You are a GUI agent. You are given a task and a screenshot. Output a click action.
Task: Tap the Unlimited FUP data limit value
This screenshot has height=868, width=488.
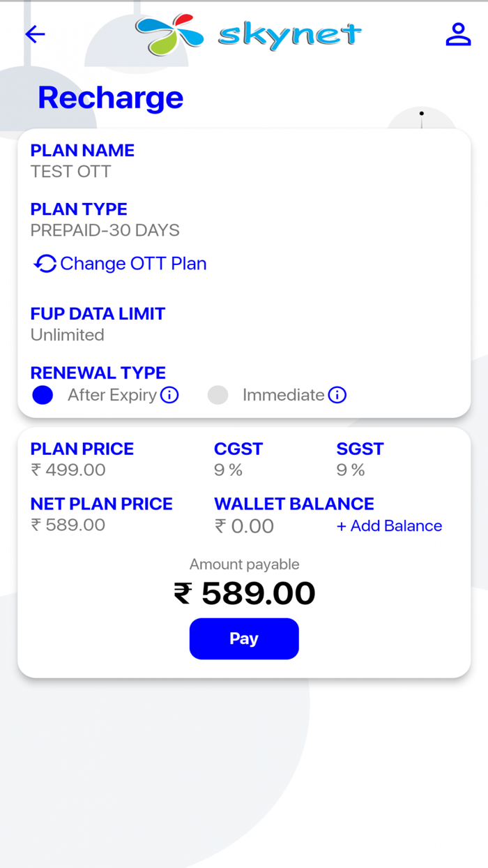tap(67, 335)
